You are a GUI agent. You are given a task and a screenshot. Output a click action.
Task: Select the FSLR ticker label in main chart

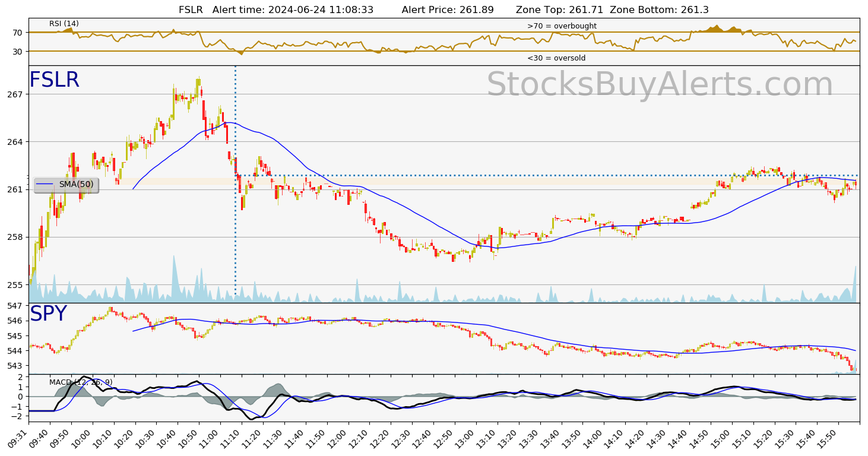click(x=54, y=80)
